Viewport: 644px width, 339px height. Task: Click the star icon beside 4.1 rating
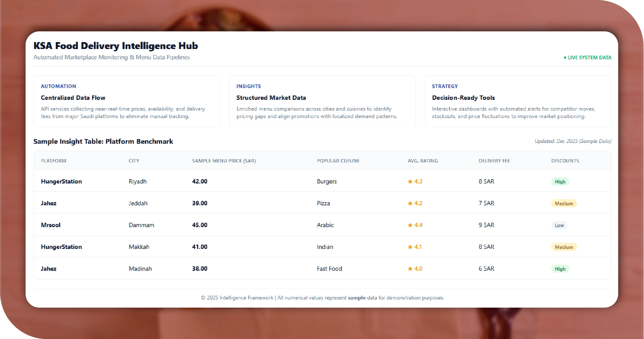click(x=410, y=247)
